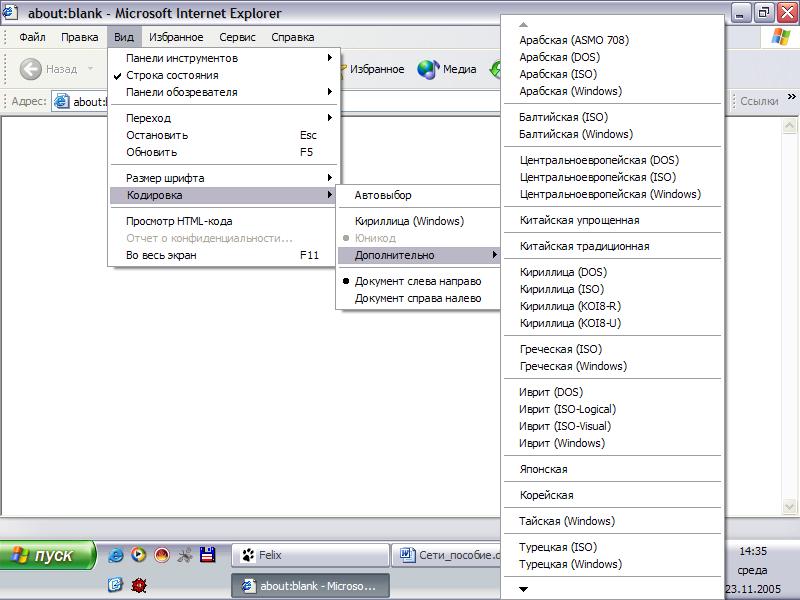
Task: Click the red bug quick launch icon
Action: pyautogui.click(x=139, y=585)
